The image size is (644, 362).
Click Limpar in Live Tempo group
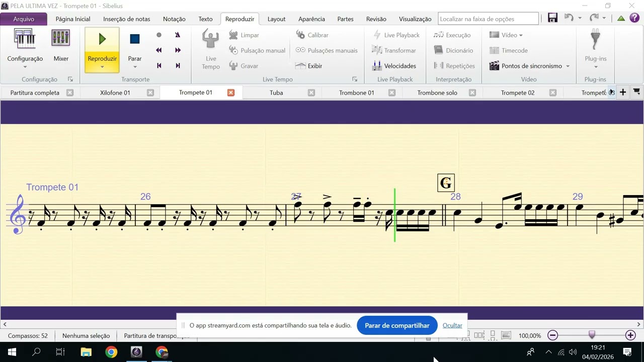(x=244, y=35)
